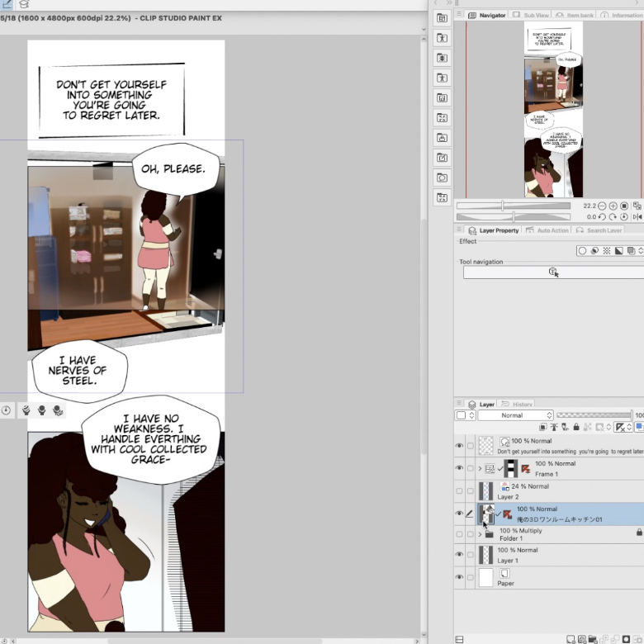644x644 pixels.
Task: Tick the multi-select checkbox for Paper layer
Action: [x=471, y=577]
